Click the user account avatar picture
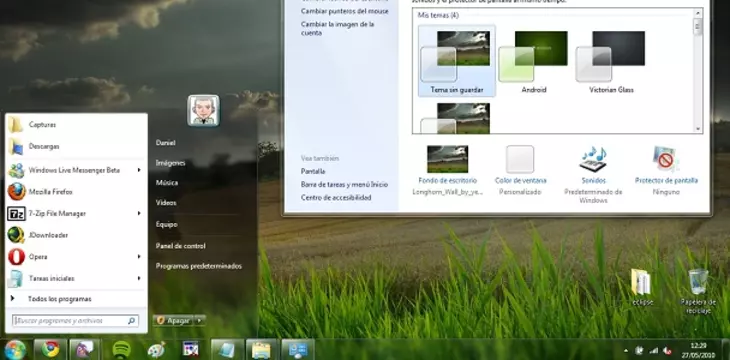This screenshot has height=360, width=730. point(203,110)
